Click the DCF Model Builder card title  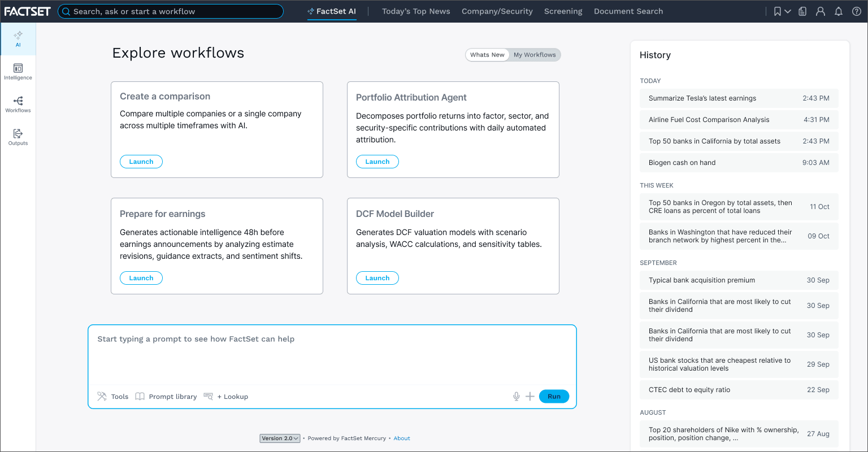(x=395, y=214)
